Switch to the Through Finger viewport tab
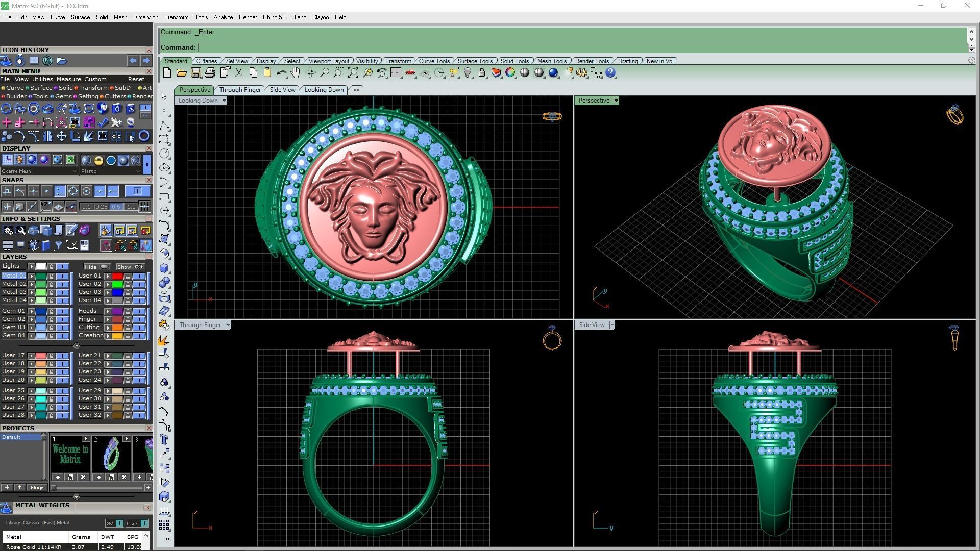The image size is (980, 551). click(x=240, y=90)
